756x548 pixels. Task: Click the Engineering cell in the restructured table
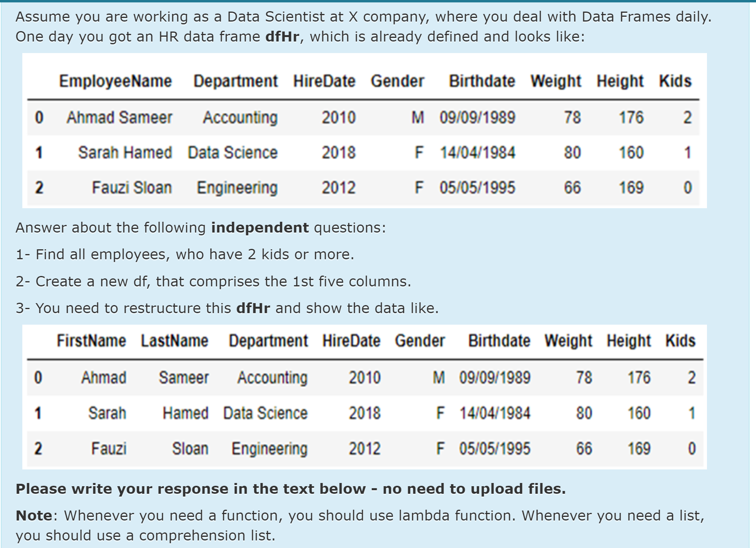[269, 448]
